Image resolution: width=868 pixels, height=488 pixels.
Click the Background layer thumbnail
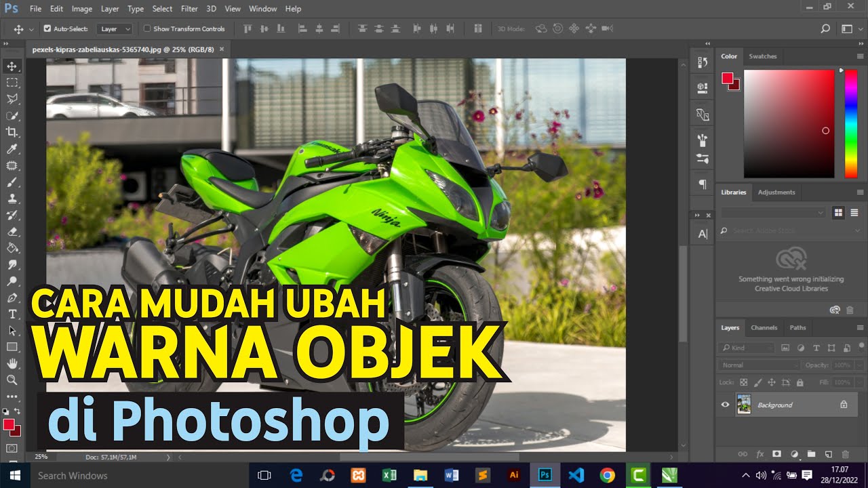point(744,405)
